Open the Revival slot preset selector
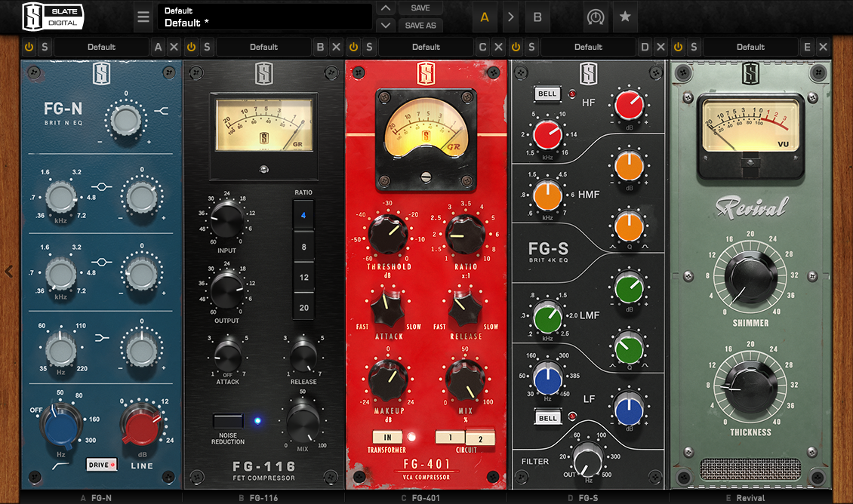 750,46
